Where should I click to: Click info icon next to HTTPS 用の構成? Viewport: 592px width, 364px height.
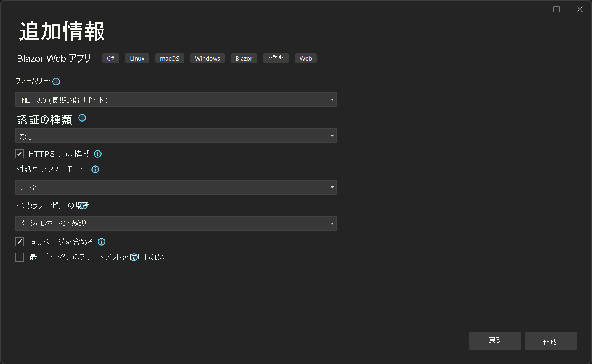pos(98,154)
